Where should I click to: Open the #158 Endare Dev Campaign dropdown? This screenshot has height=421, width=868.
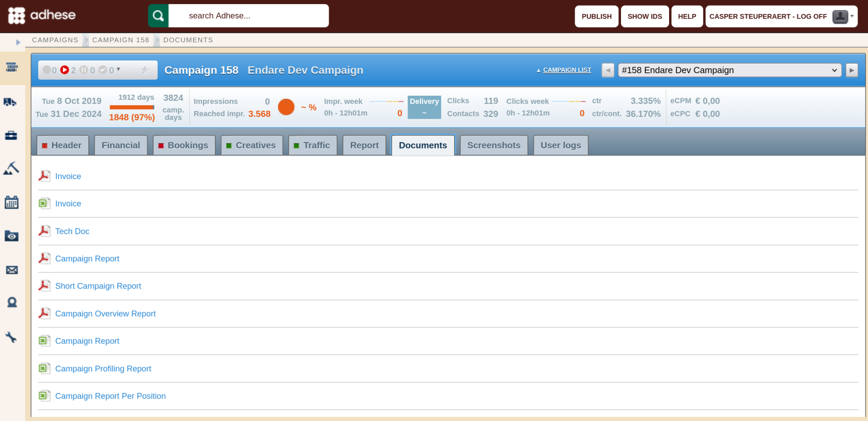[730, 70]
